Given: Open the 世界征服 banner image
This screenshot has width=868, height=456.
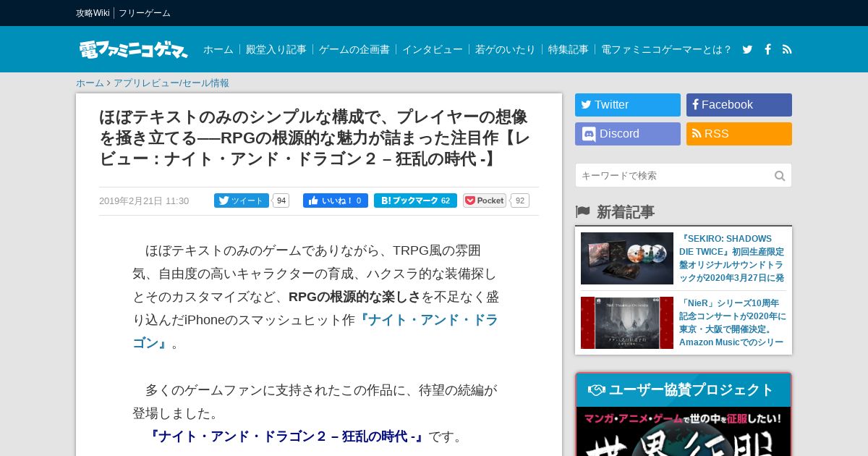Looking at the screenshot, I should [x=684, y=431].
